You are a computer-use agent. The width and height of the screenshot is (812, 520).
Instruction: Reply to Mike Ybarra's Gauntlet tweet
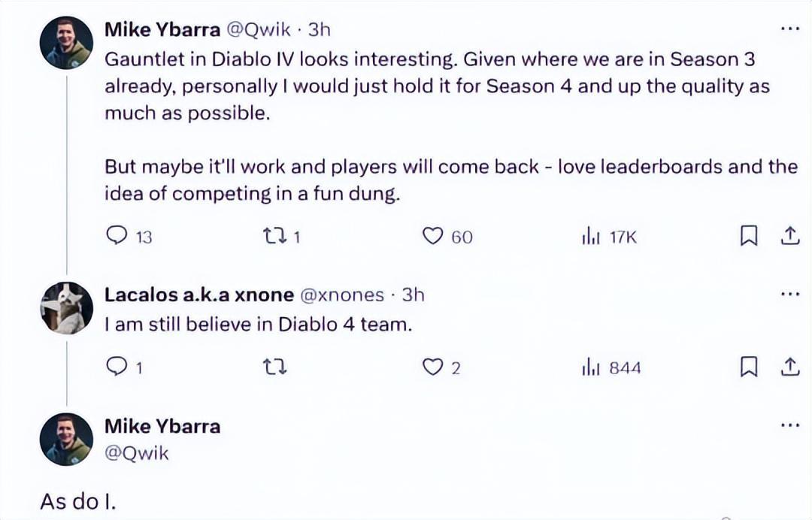point(117,237)
